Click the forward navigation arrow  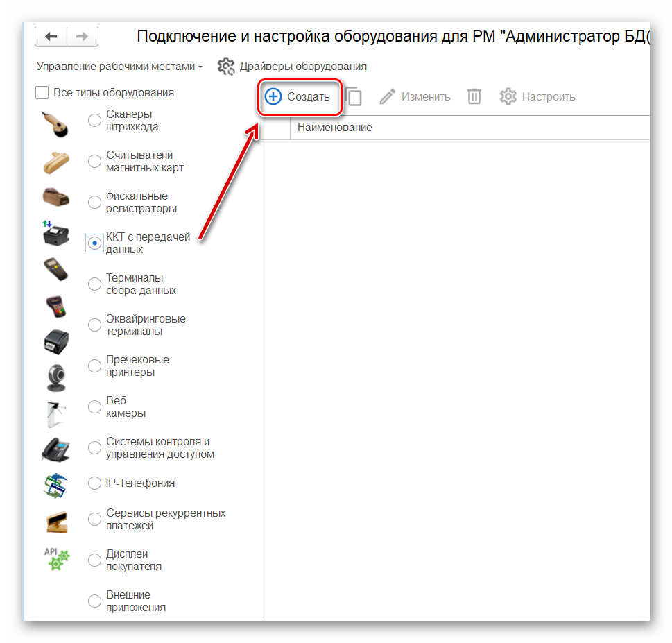click(82, 36)
